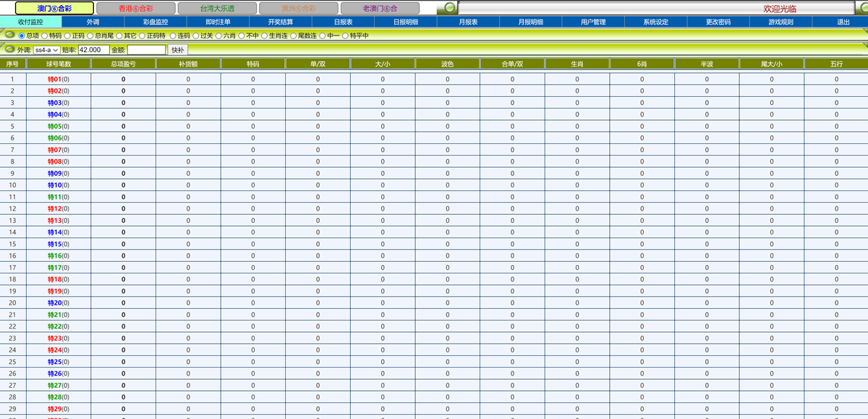
Task: Focus the 金额 amount field
Action: click(x=147, y=50)
